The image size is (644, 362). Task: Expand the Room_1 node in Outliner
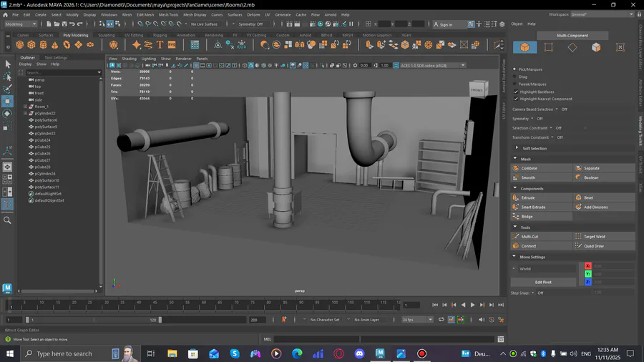[x=25, y=107]
